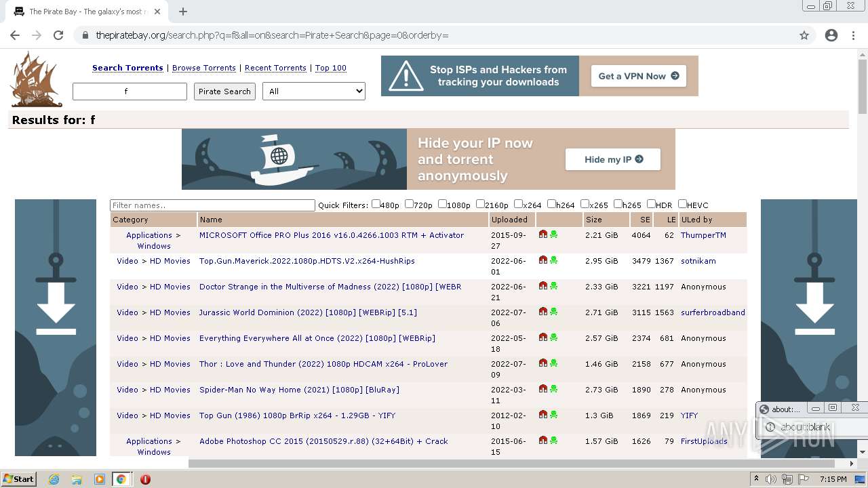Click green skull icon for Jurassic World row
This screenshot has width=868, height=488.
click(x=554, y=312)
